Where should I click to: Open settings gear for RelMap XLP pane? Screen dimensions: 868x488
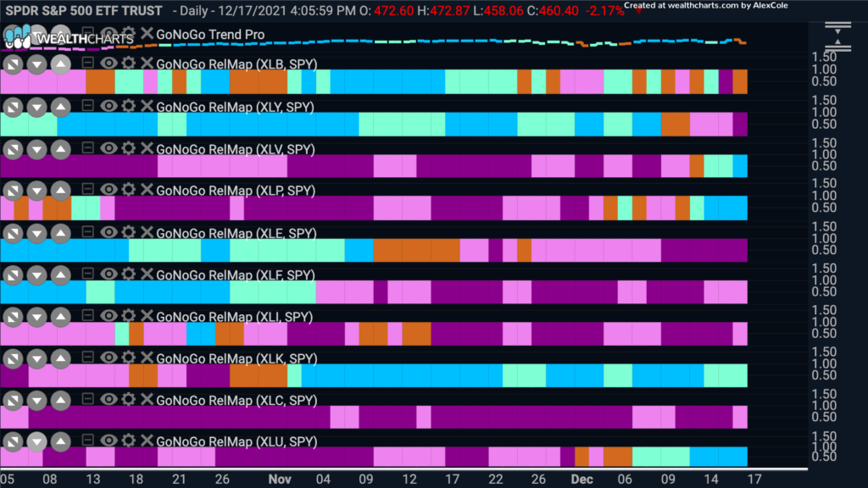(129, 189)
